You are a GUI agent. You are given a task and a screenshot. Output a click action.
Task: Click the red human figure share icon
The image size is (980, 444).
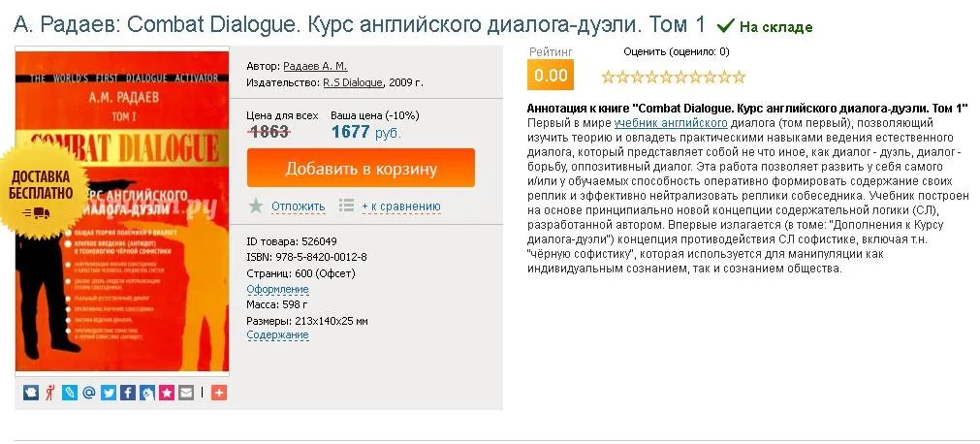click(49, 393)
